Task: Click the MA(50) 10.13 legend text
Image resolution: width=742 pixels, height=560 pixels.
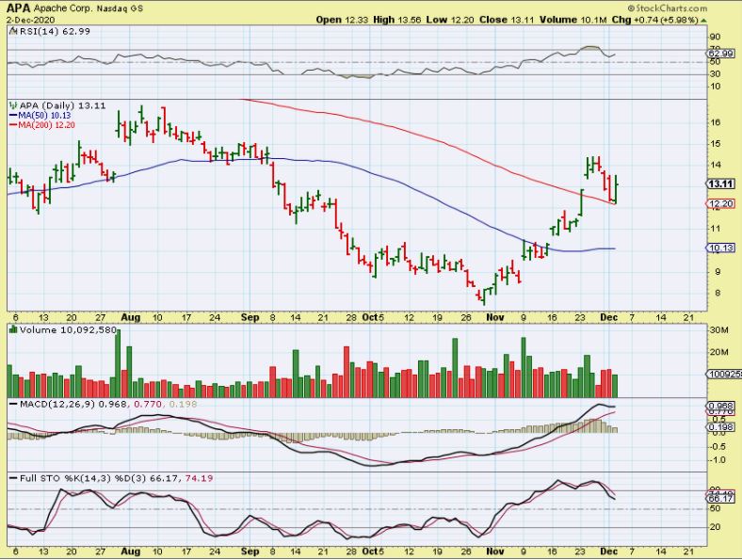Action: [44, 116]
